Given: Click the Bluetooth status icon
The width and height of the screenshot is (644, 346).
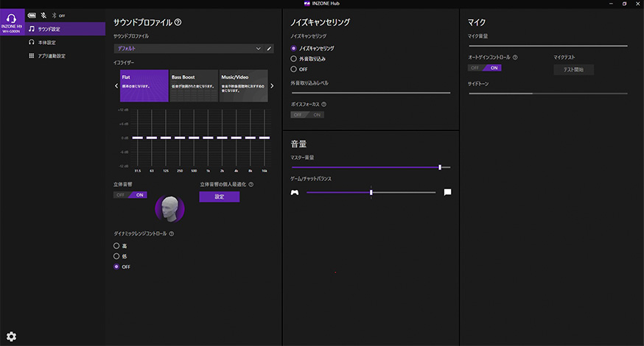Looking at the screenshot, I should pos(54,15).
